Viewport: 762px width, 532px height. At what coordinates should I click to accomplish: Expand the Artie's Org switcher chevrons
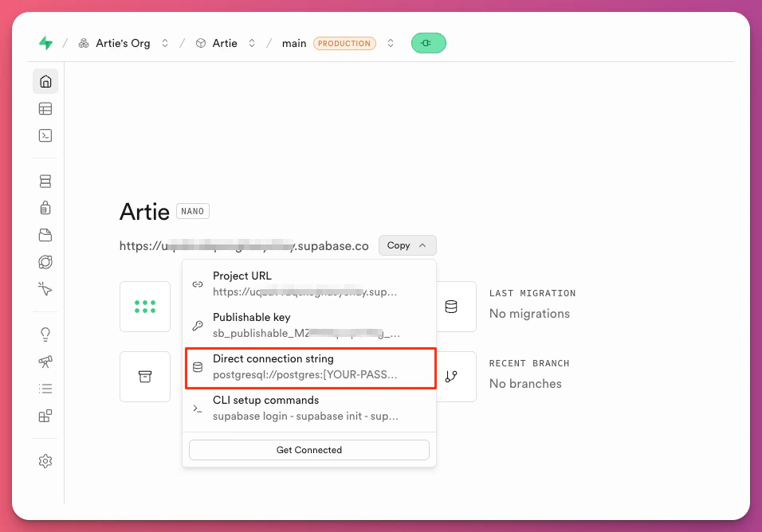(165, 43)
